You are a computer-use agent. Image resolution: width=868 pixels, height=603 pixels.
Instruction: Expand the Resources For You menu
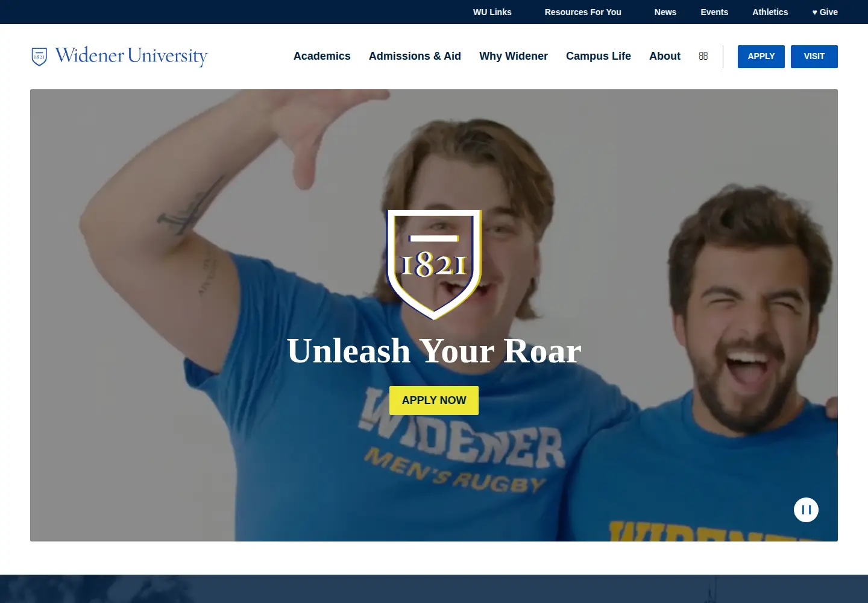(x=583, y=12)
